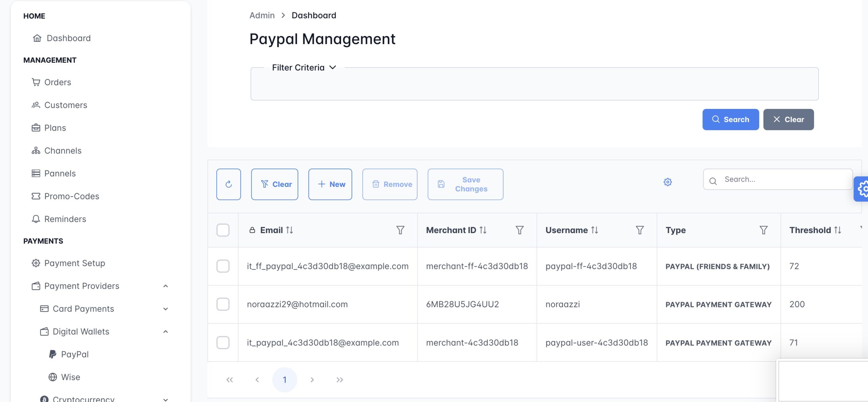Open Customers in sidebar
Image resolution: width=868 pixels, height=402 pixels.
59,105
